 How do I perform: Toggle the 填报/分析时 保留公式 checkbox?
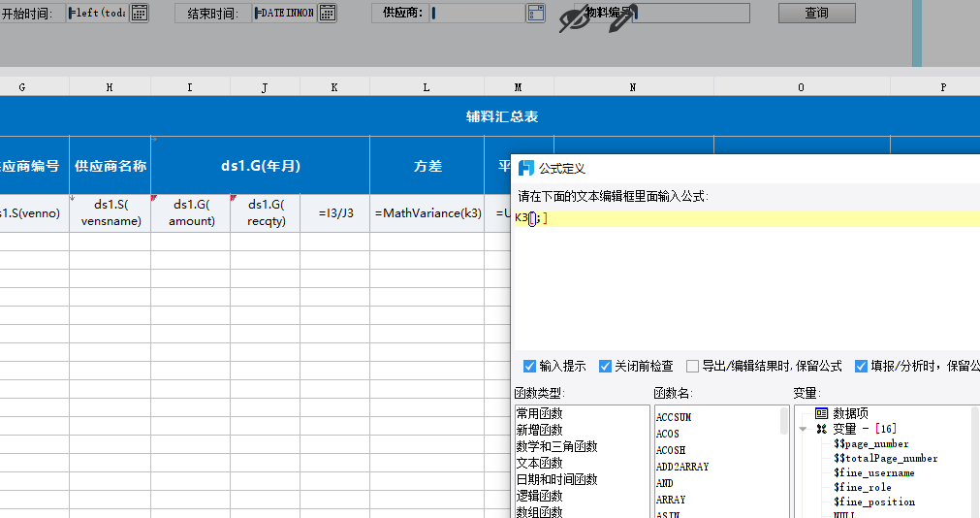[861, 366]
